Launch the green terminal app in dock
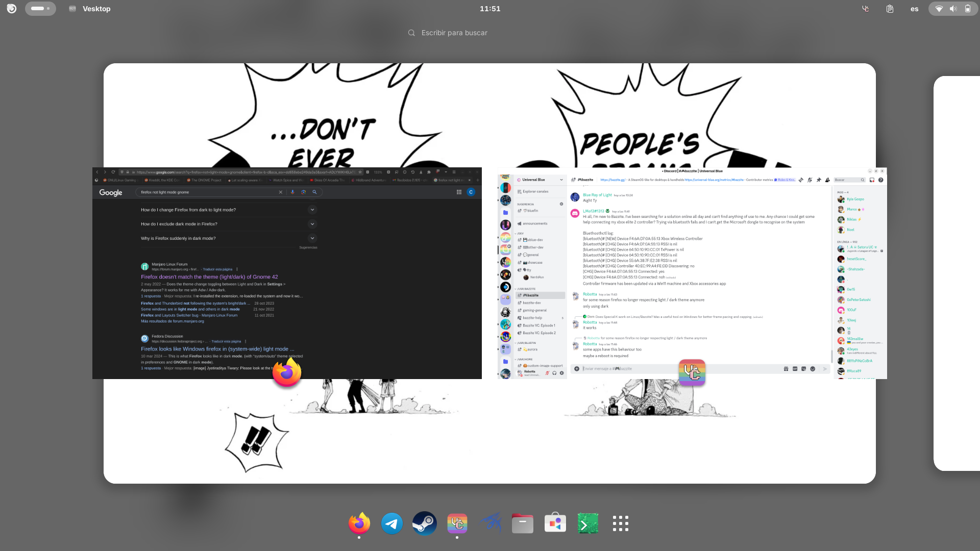The height and width of the screenshot is (551, 980). pyautogui.click(x=588, y=523)
